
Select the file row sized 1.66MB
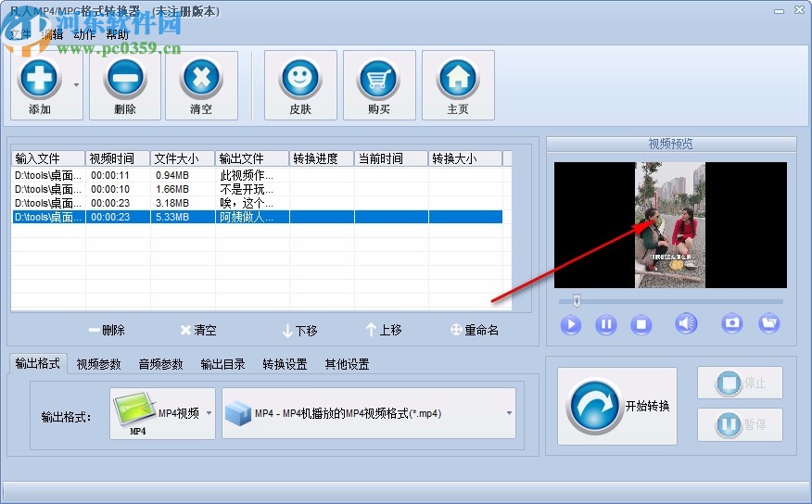pyautogui.click(x=257, y=189)
